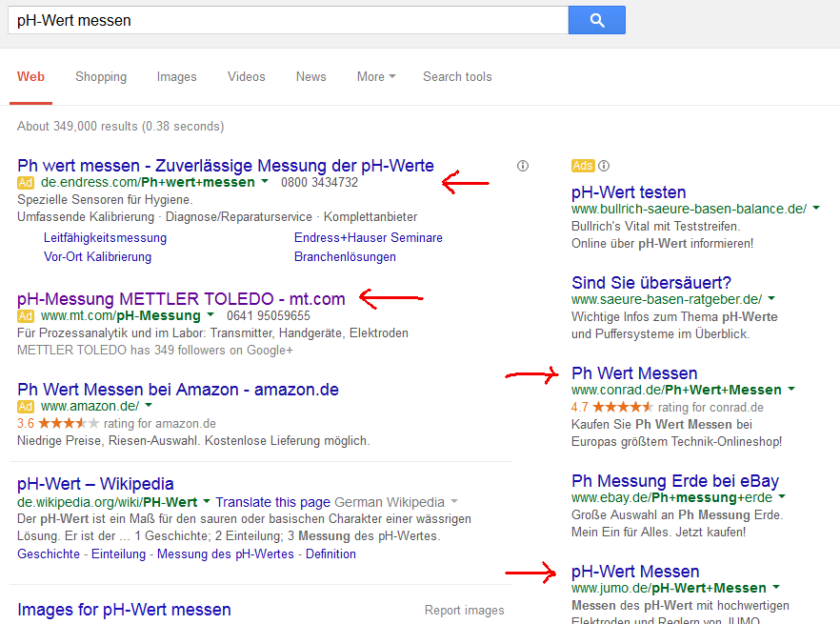Click the info icon beside left ad
Image resolution: width=840 pixels, height=624 pixels.
tap(523, 166)
